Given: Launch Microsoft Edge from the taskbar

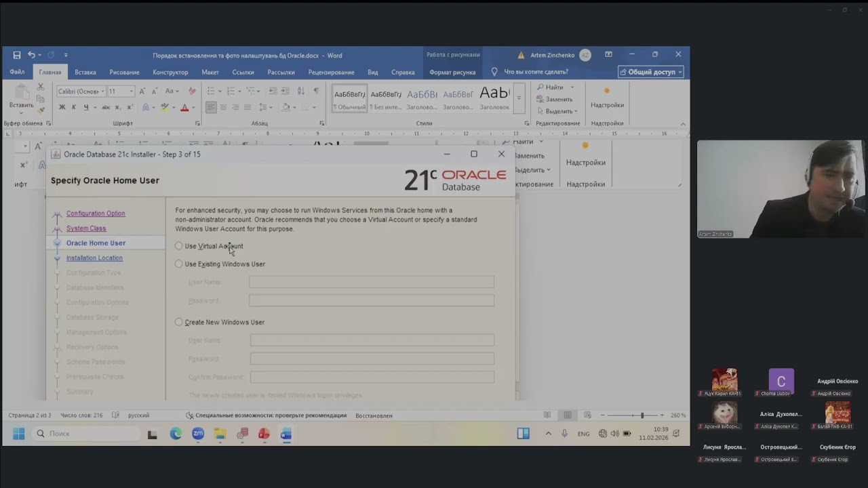Looking at the screenshot, I should pos(176,434).
